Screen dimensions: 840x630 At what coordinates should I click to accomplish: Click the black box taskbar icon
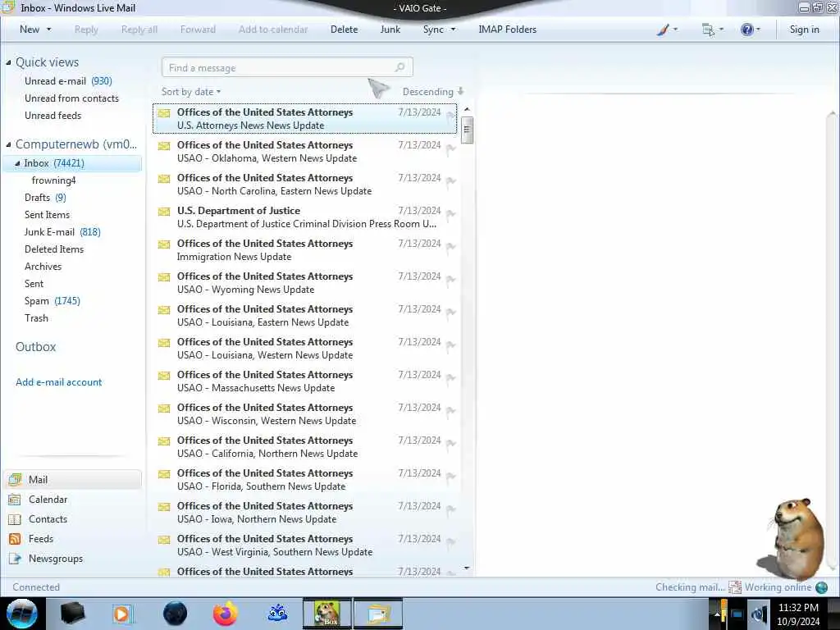73,614
